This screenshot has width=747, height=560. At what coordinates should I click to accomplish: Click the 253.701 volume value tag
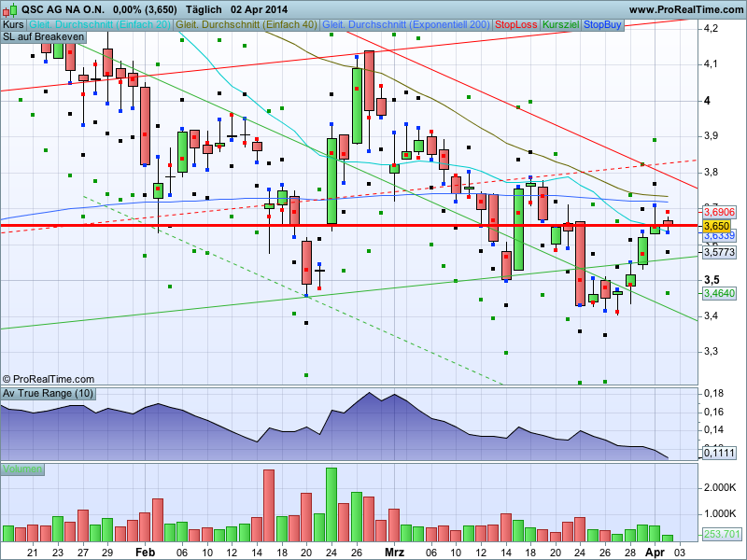722,534
